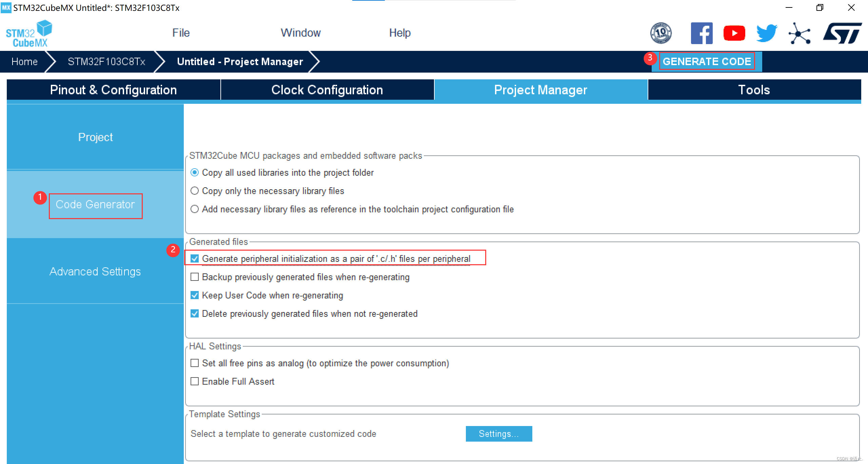
Task: Enable Full Assert checkbox
Action: 195,382
